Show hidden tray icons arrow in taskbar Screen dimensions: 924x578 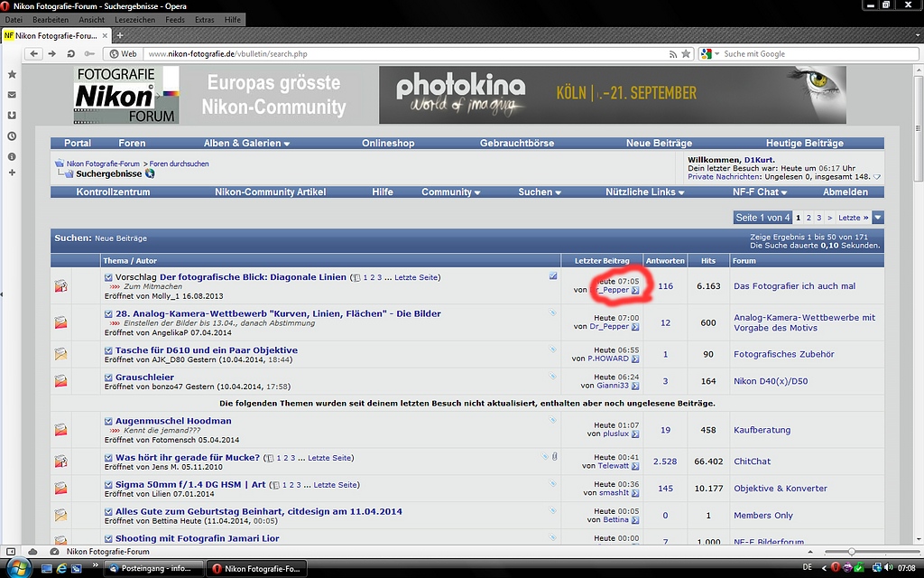coord(824,569)
